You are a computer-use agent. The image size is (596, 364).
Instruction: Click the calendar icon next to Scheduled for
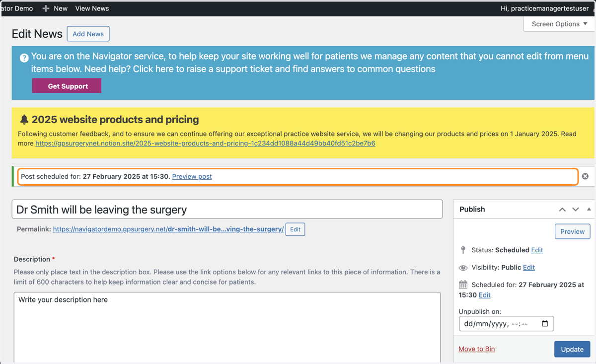tap(463, 285)
